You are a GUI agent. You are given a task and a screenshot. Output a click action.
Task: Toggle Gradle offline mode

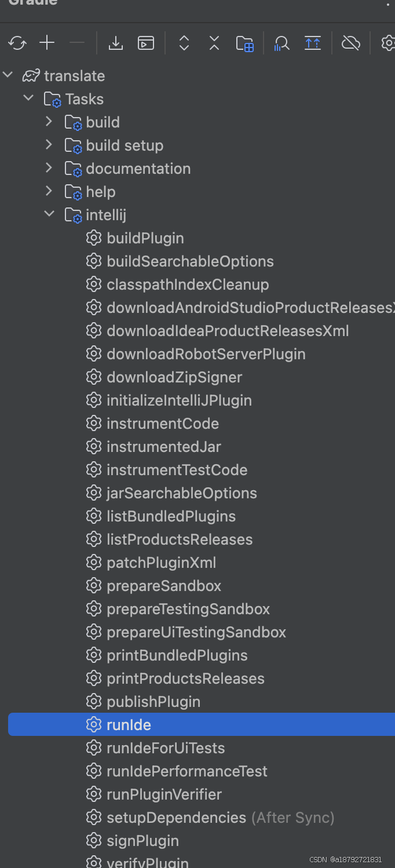coord(351,43)
